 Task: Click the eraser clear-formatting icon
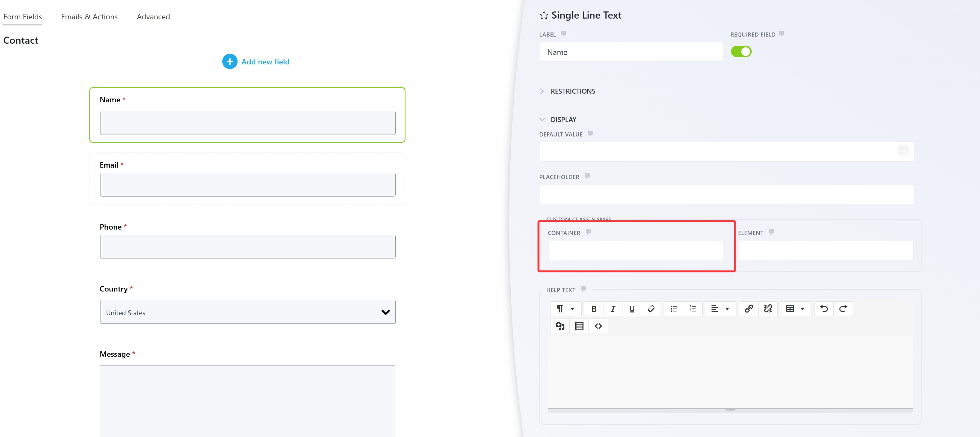(x=651, y=309)
